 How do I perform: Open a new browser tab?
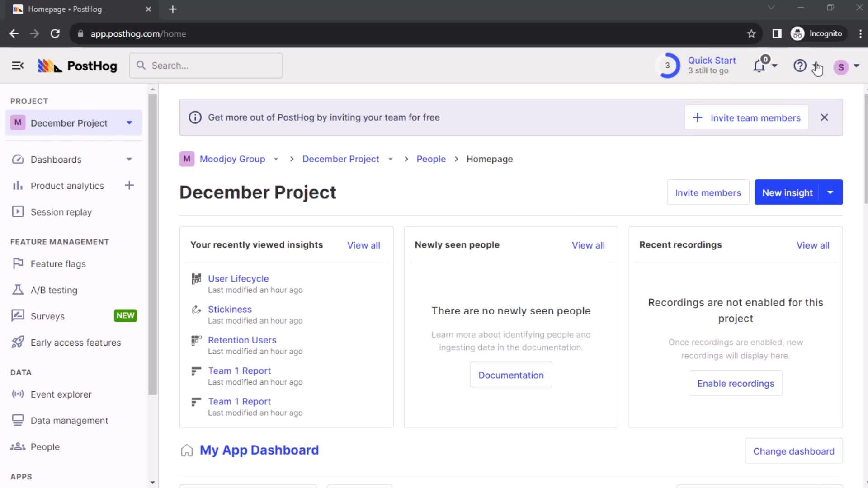point(173,9)
